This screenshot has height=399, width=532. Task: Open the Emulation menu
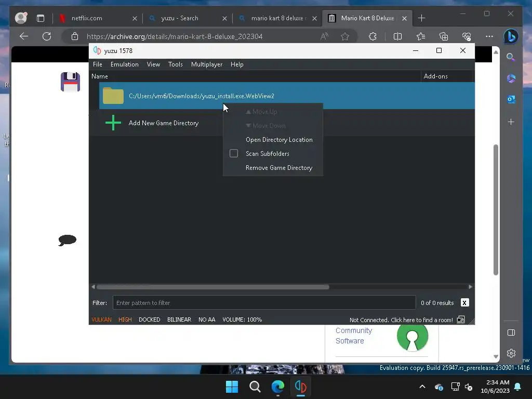click(125, 64)
